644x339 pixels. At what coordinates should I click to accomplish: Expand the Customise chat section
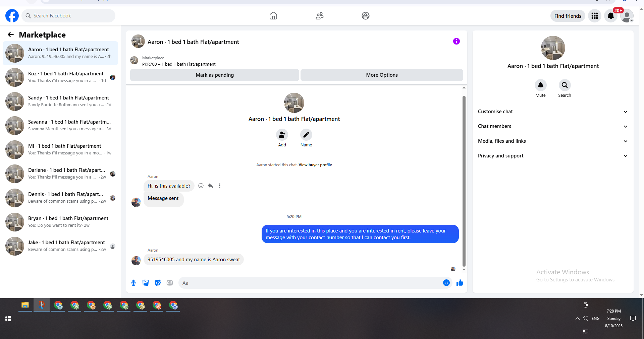pos(553,112)
